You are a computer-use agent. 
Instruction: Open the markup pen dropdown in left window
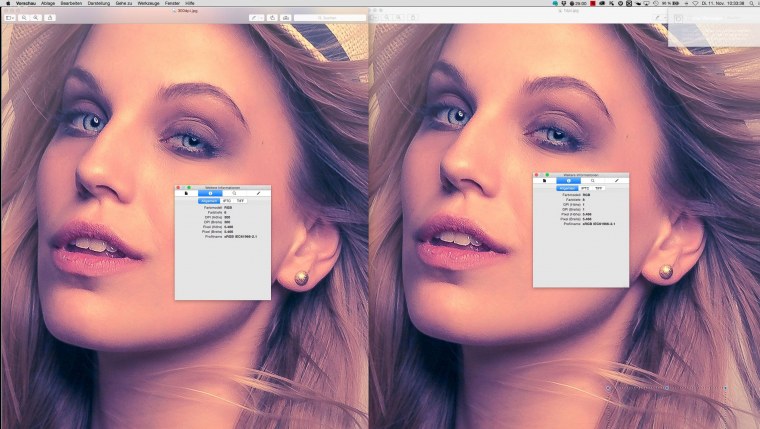click(x=256, y=17)
